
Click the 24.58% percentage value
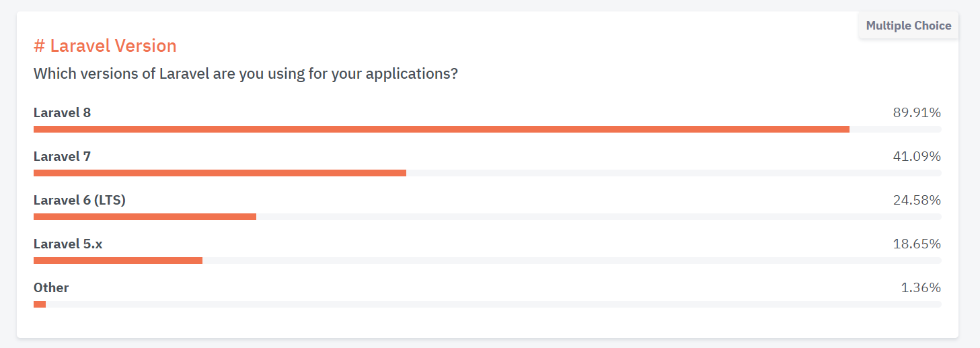coord(917,200)
